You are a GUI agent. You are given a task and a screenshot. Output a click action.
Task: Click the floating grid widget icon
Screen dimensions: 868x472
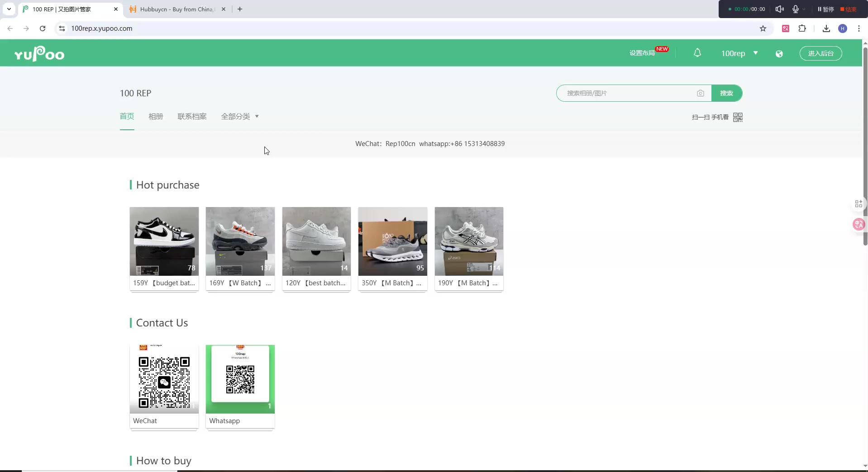[858, 204]
